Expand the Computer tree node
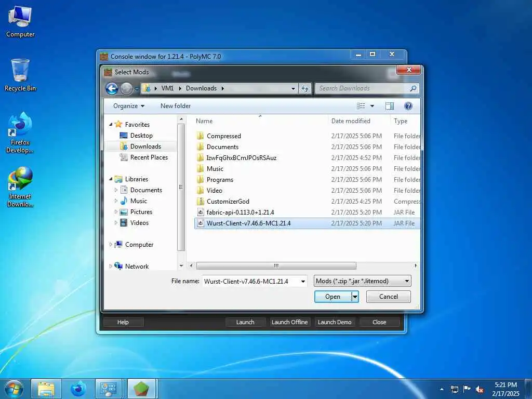The height and width of the screenshot is (399, 532). coord(111,245)
